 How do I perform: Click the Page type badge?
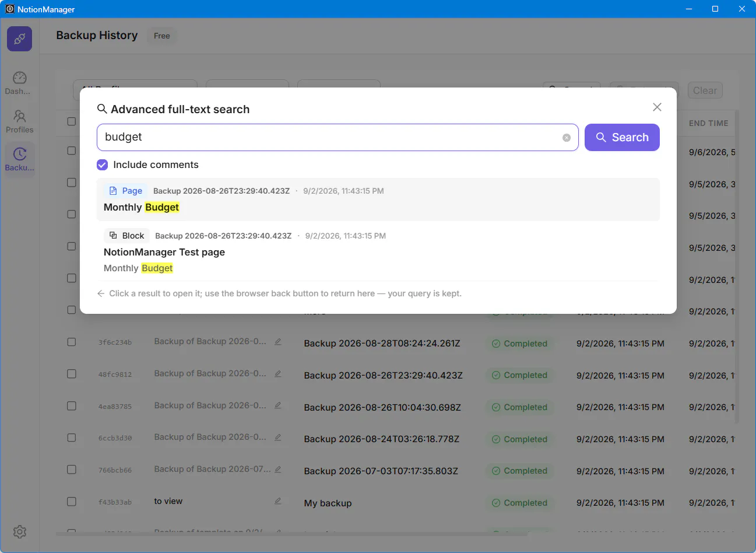pos(125,191)
